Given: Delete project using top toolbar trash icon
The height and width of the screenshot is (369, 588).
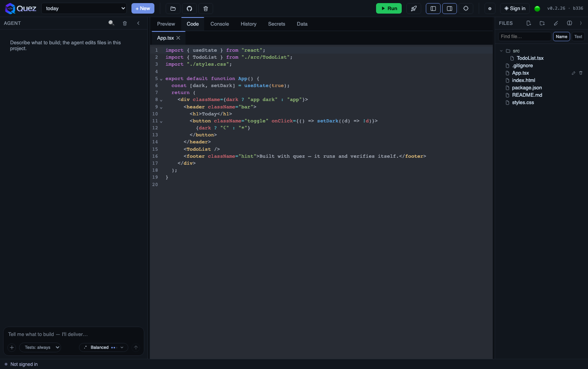Looking at the screenshot, I should [x=206, y=9].
